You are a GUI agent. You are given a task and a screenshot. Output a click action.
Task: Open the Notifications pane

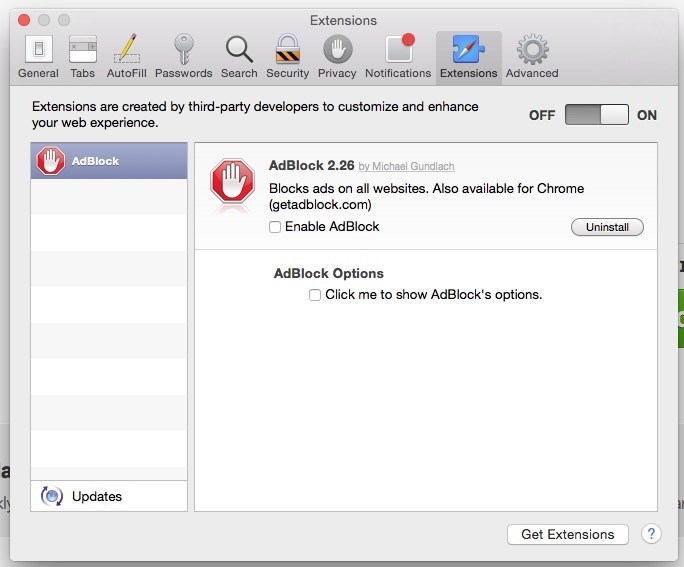point(398,57)
